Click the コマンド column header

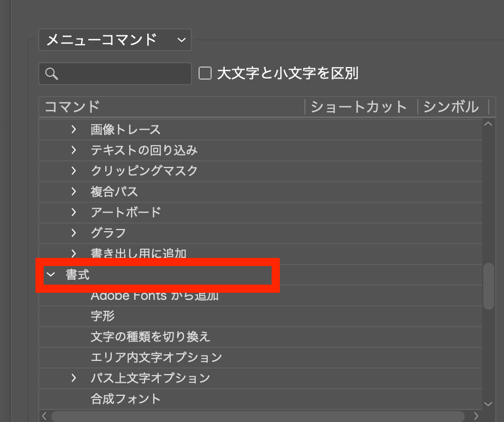pos(172,107)
